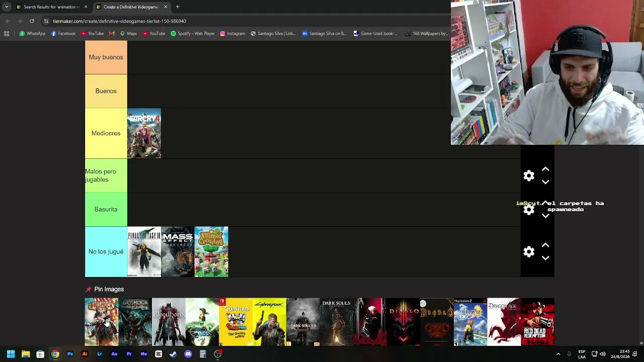This screenshot has width=644, height=362.
Task: Open the Facebook bookmark
Action: tap(63, 34)
